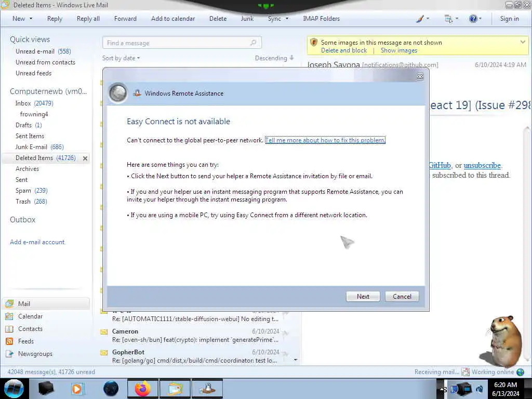Open IMAP Folders from toolbar

click(321, 19)
